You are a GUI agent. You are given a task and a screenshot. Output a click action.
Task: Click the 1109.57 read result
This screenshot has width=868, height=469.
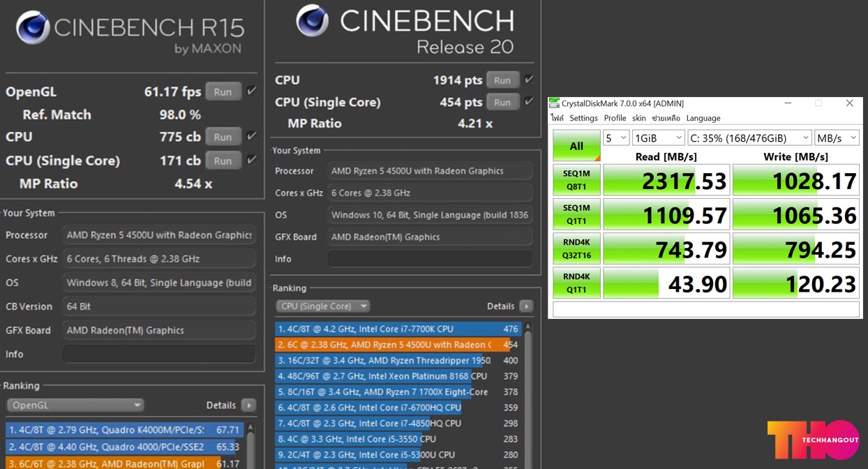click(666, 214)
